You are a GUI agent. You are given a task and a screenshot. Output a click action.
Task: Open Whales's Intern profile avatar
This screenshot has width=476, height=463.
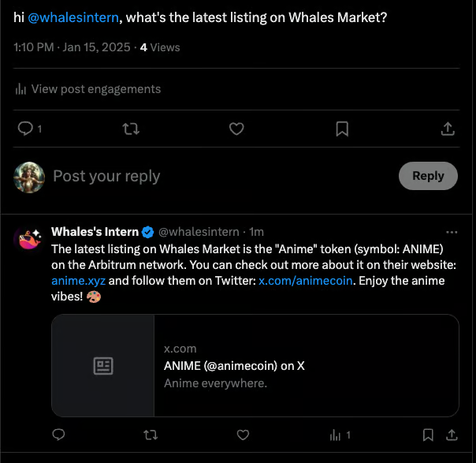click(28, 239)
